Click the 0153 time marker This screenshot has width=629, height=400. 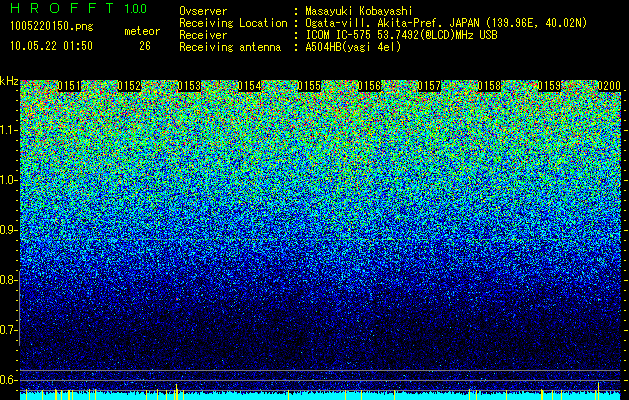coord(189,86)
